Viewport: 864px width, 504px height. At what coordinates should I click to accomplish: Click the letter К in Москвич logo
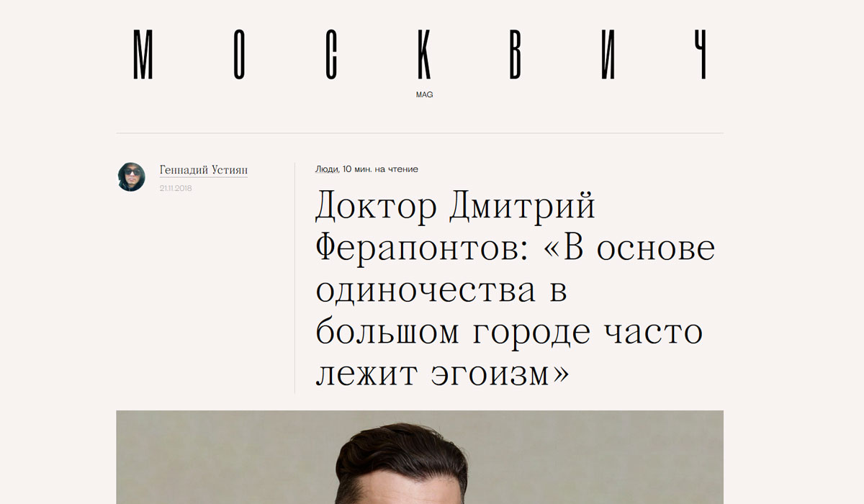tap(425, 55)
